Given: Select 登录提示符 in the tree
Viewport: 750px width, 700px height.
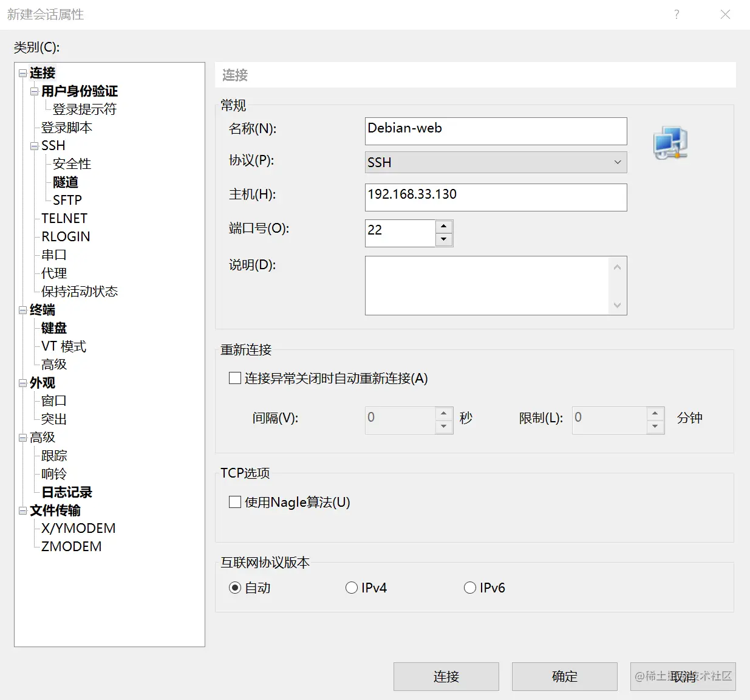Looking at the screenshot, I should [84, 109].
